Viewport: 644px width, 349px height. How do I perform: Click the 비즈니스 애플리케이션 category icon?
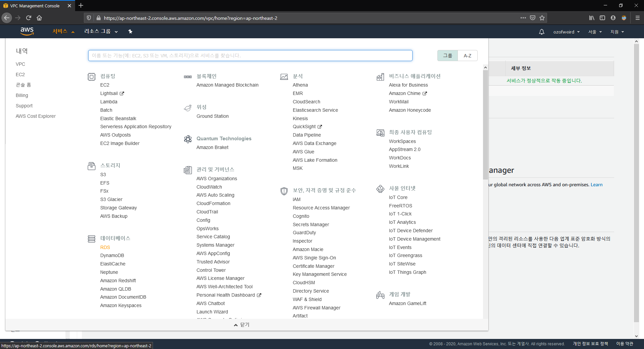pos(380,77)
